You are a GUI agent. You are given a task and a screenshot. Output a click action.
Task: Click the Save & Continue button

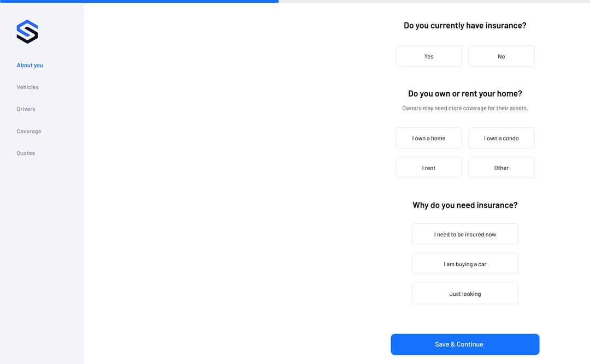point(465,344)
